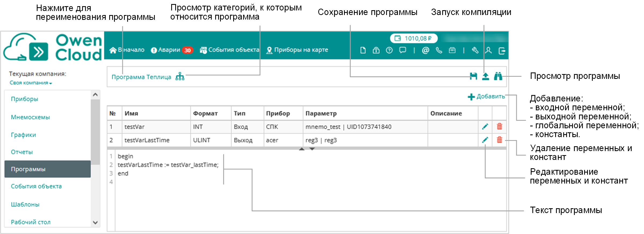The height and width of the screenshot is (234, 644).
Task: Open the "Мнемосхемы" sidebar section
Action: coord(30,117)
